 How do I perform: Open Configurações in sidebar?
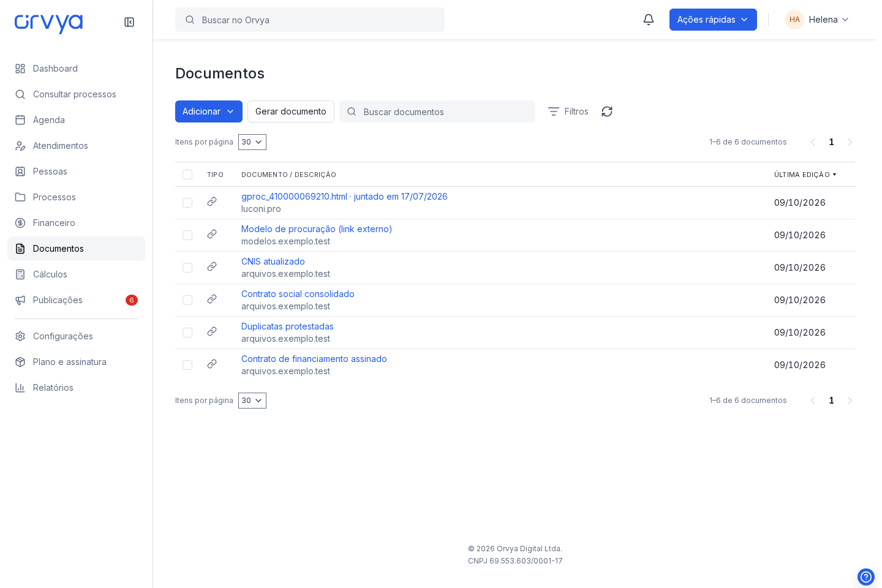[x=76, y=336]
